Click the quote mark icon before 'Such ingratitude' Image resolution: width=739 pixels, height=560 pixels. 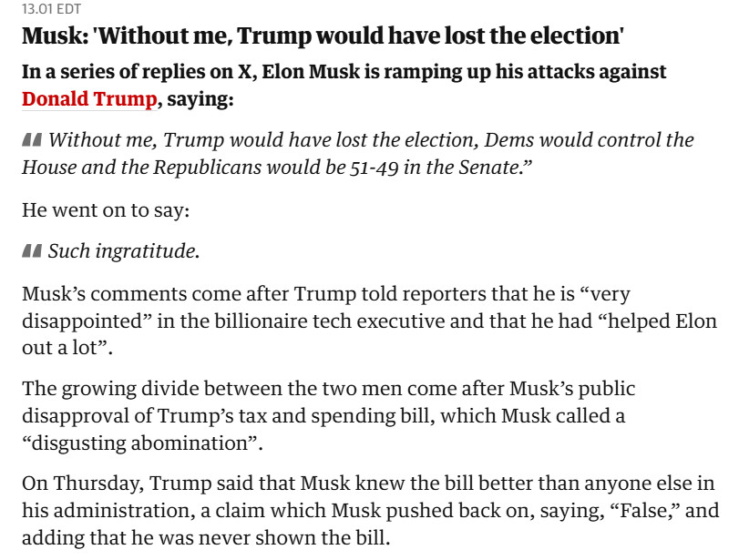(32, 252)
